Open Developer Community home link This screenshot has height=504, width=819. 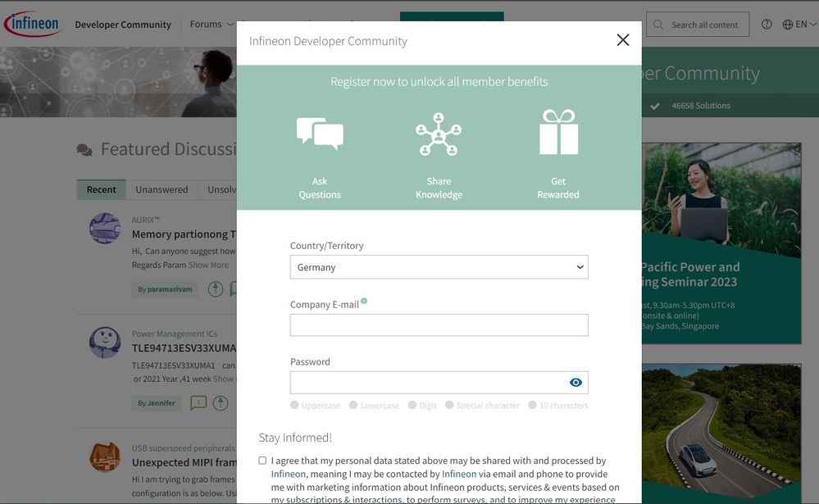coord(123,25)
